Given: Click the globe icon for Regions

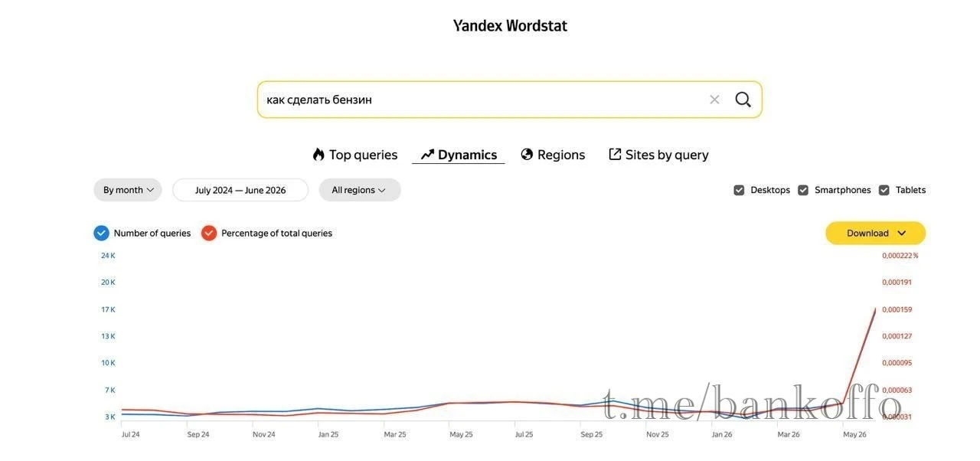Looking at the screenshot, I should point(527,155).
